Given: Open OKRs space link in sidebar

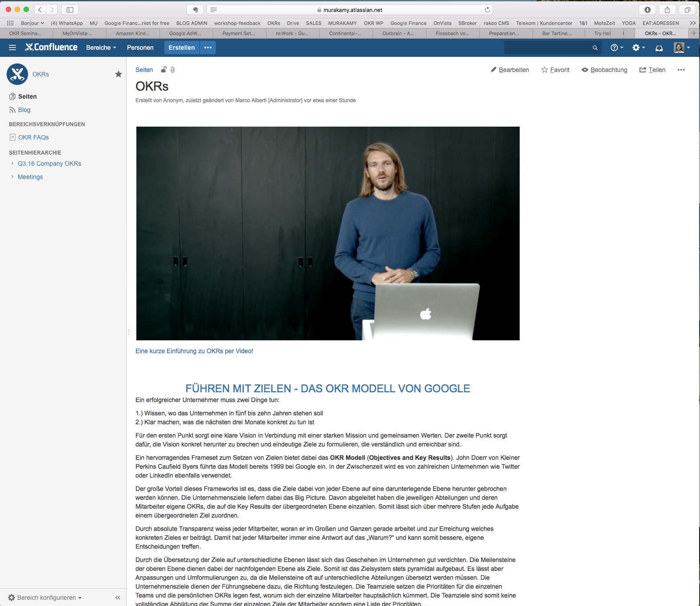Looking at the screenshot, I should pos(41,74).
